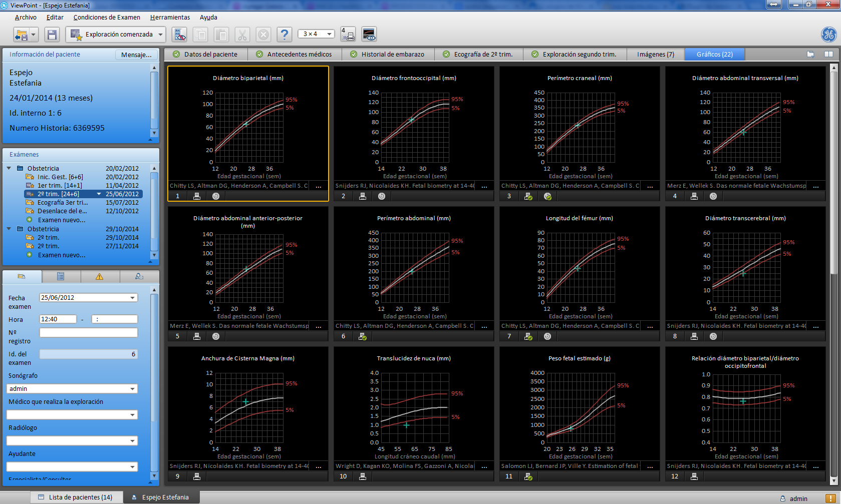Click the hide-fields crossed-eye toolbar icon
Image resolution: width=841 pixels, height=504 pixels.
pyautogui.click(x=179, y=35)
